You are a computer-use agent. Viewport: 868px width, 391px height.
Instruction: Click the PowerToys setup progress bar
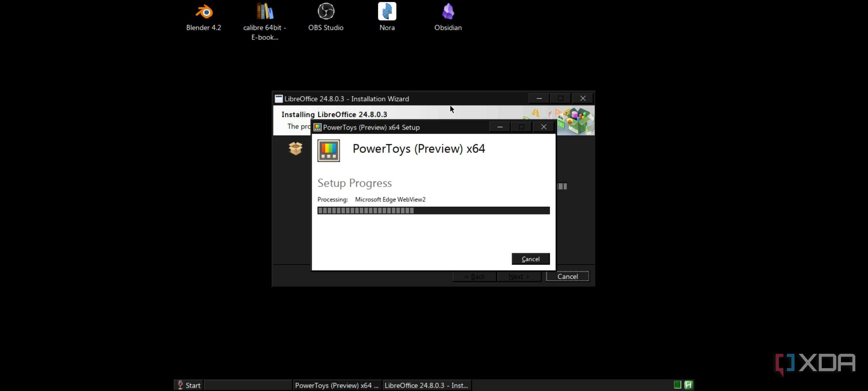[x=434, y=211]
